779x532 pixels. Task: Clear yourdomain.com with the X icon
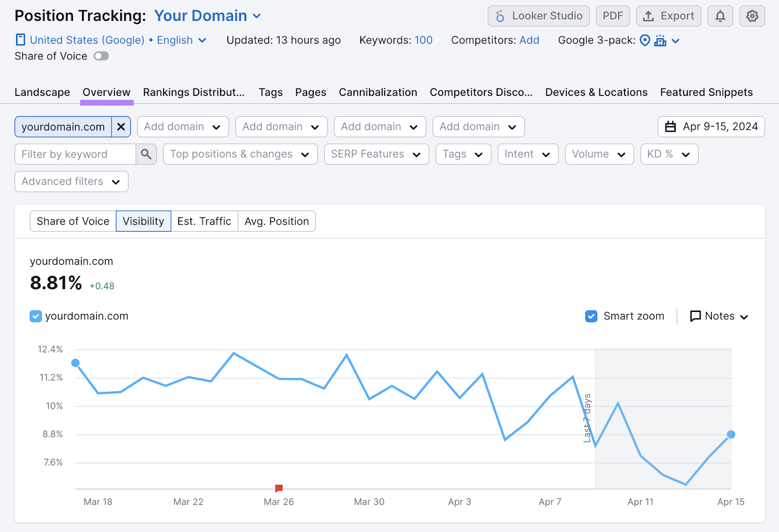[121, 127]
